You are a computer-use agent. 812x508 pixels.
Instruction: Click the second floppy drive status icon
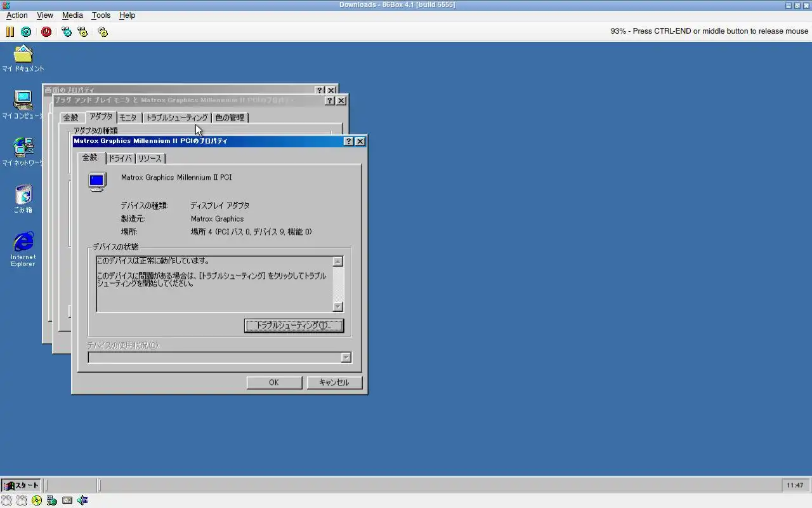(x=22, y=500)
